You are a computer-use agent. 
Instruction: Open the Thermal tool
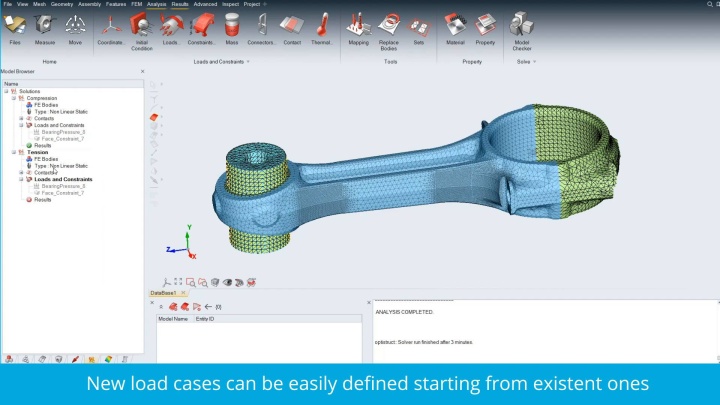(x=321, y=29)
